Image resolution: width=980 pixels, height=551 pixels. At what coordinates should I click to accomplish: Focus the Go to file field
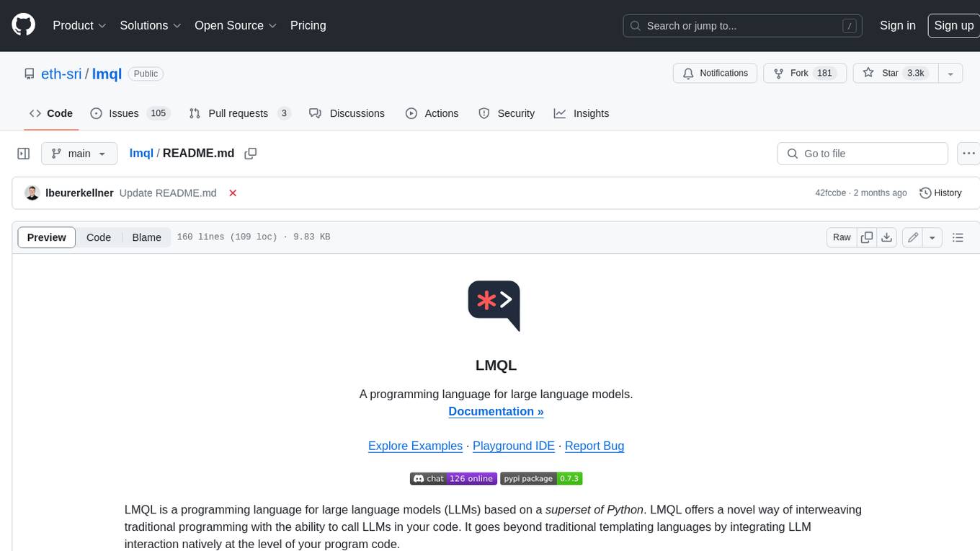(863, 154)
